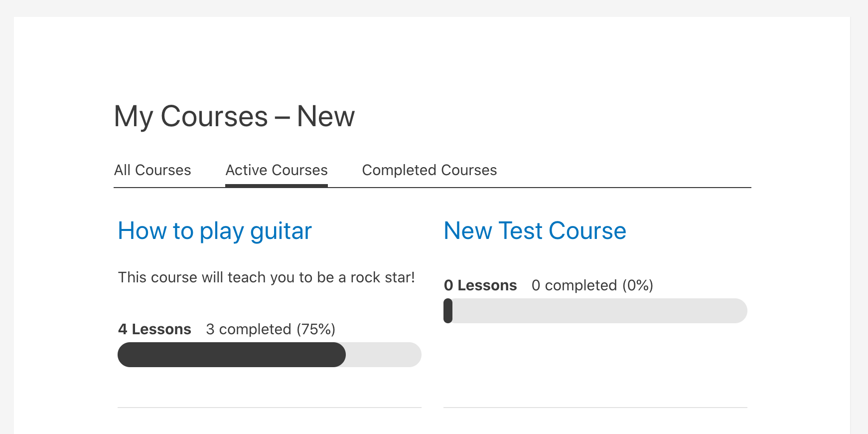
Task: Click the rock star course description text
Action: 267,277
